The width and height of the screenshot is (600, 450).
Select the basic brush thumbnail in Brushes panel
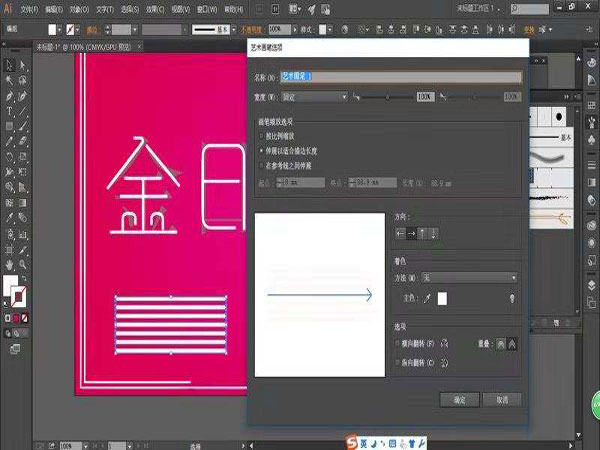click(x=551, y=137)
